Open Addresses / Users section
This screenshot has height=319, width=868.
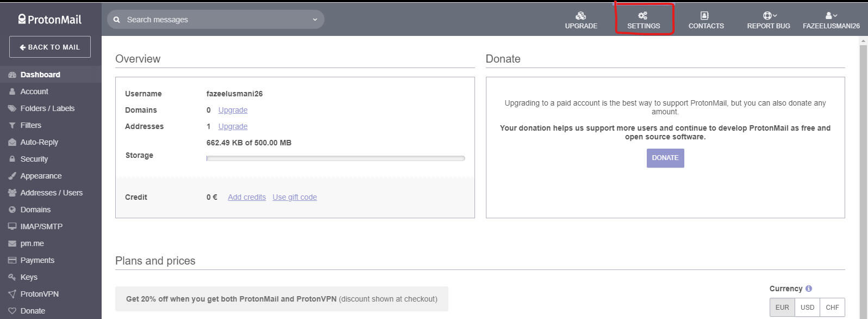tap(51, 193)
